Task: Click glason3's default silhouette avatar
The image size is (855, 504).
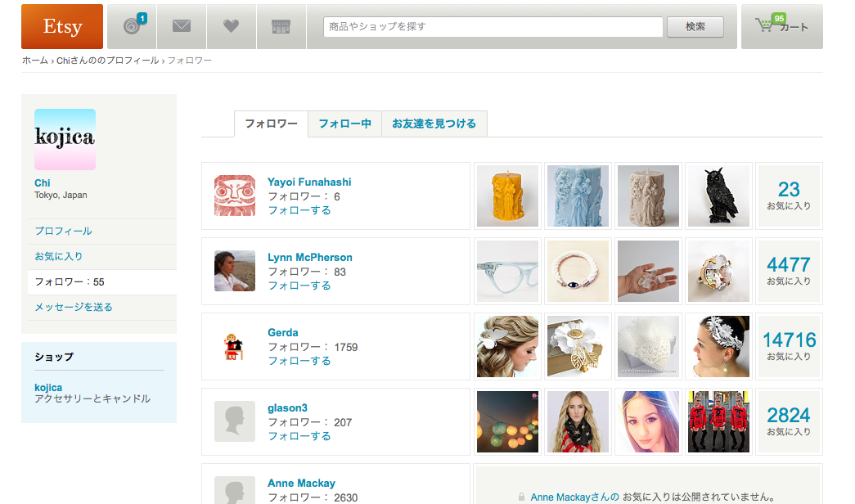Action: coord(235,421)
